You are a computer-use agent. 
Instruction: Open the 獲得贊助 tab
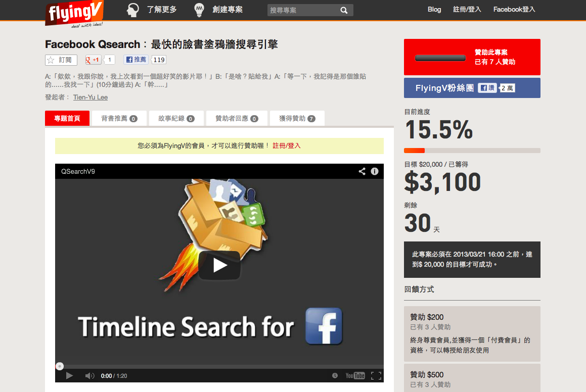point(297,118)
